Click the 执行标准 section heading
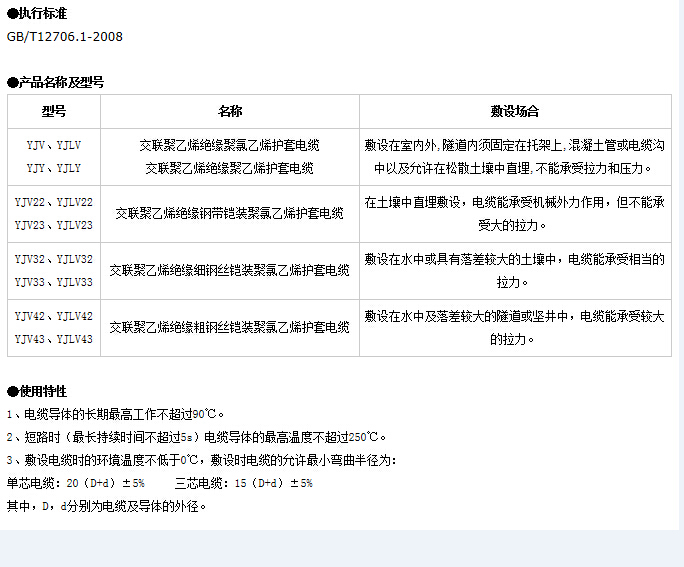The width and height of the screenshot is (684, 567). 44,13
